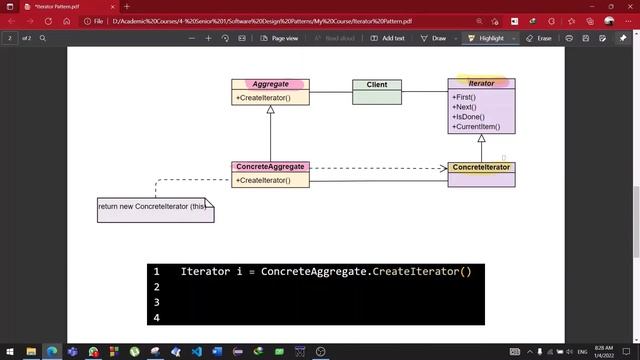
Task: Click ConcreteIterator class title
Action: (481, 167)
